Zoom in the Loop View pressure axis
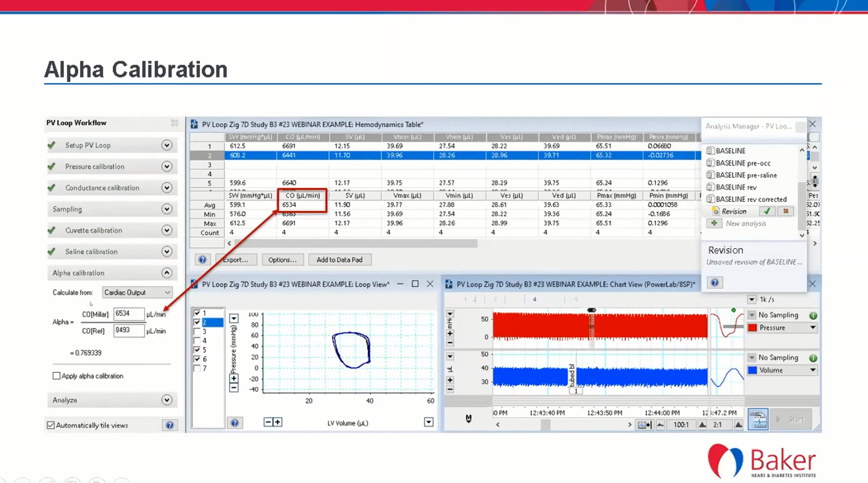The height and width of the screenshot is (483, 868). pos(234,378)
